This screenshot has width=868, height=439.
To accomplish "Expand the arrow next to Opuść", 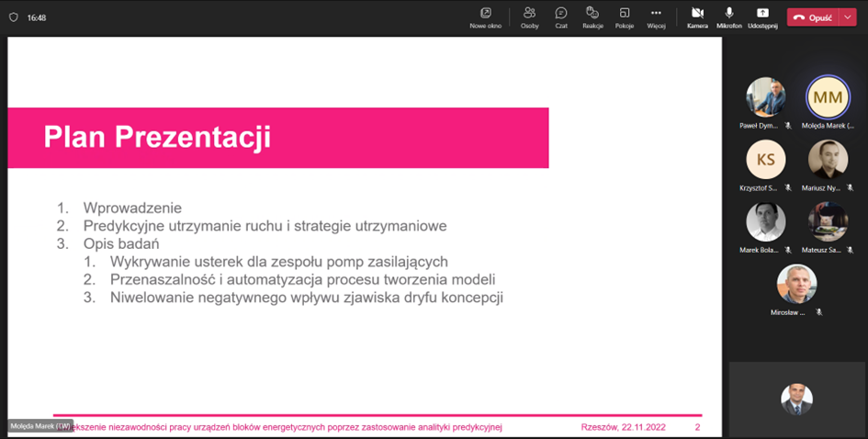I will click(848, 17).
